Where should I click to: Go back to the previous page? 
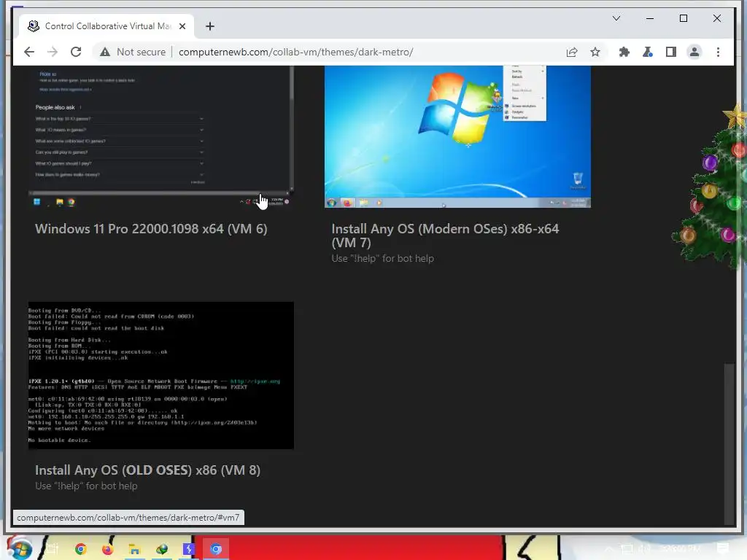29,52
